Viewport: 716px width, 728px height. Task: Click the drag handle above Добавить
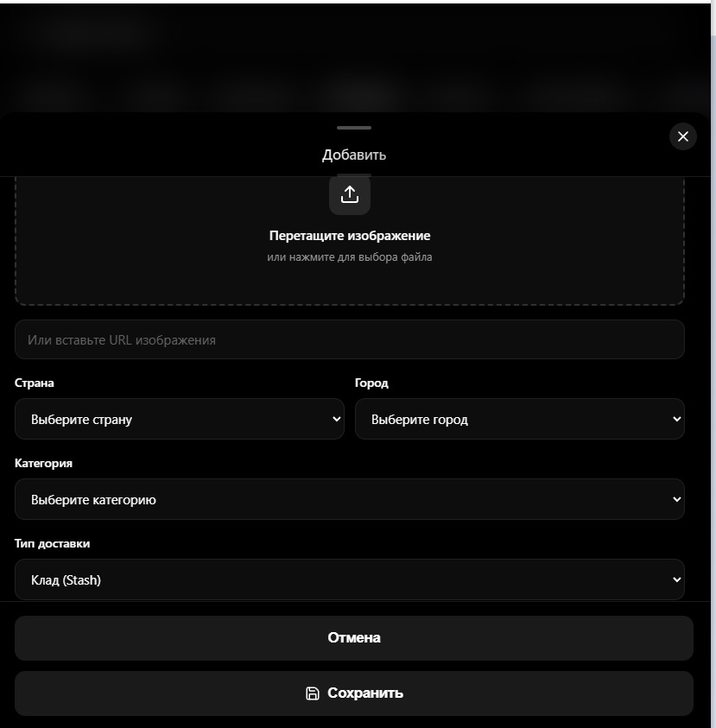tap(354, 128)
